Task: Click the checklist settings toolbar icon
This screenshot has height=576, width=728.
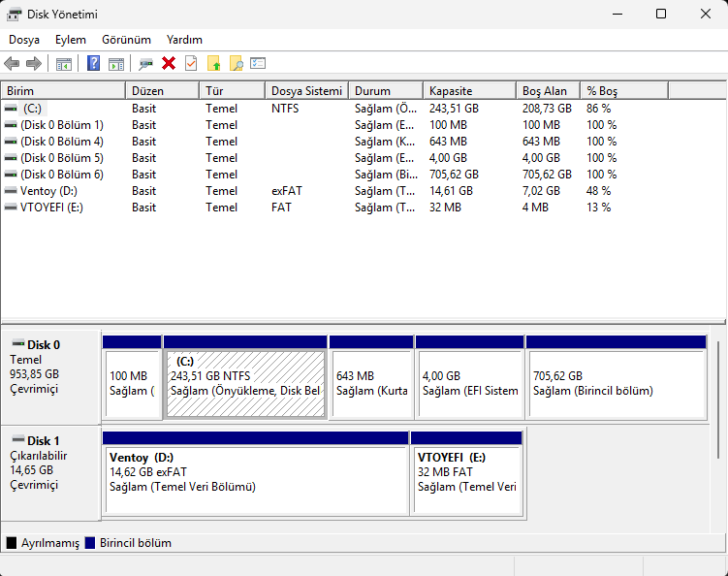Action: [258, 63]
